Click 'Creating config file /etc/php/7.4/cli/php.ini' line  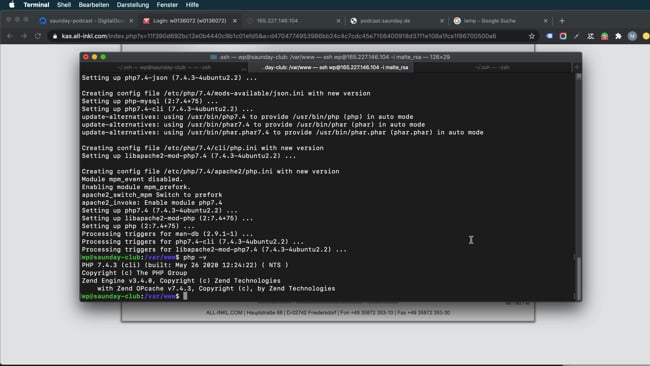[202, 148]
